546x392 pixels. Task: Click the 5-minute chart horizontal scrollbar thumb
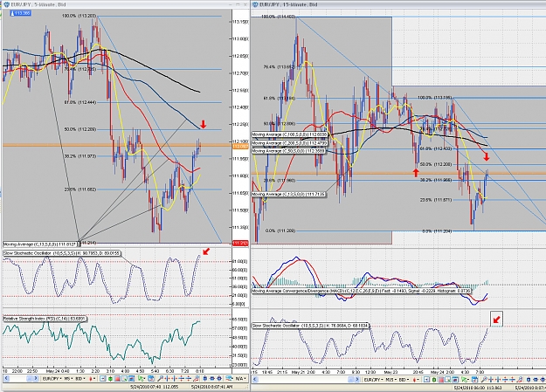click(x=29, y=378)
